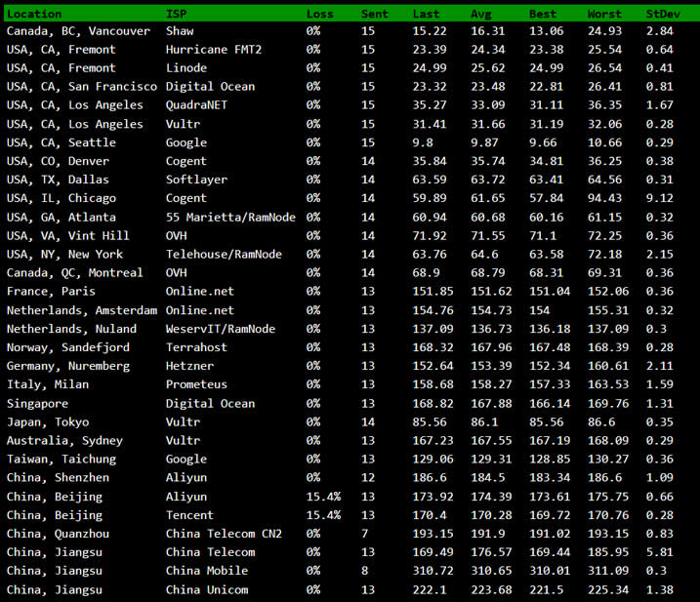700x602 pixels.
Task: Click 'USA, IL, Chicago' location text
Action: [62, 198]
